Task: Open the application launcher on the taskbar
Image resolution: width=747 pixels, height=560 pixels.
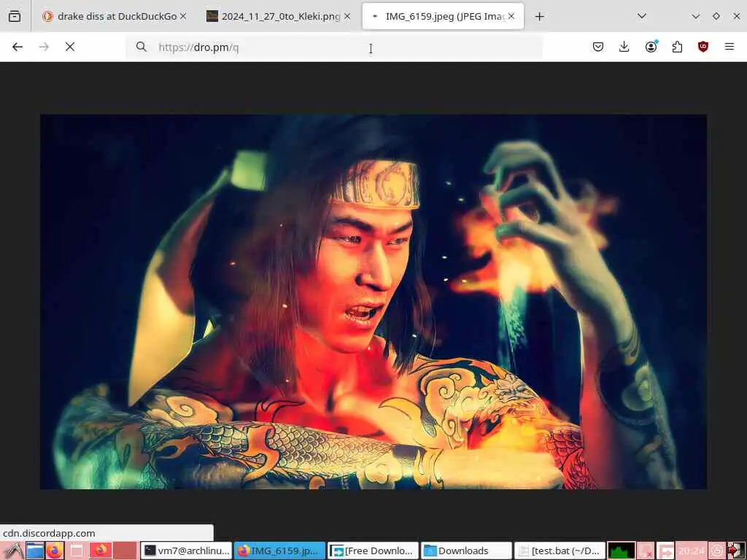Action: [x=12, y=551]
